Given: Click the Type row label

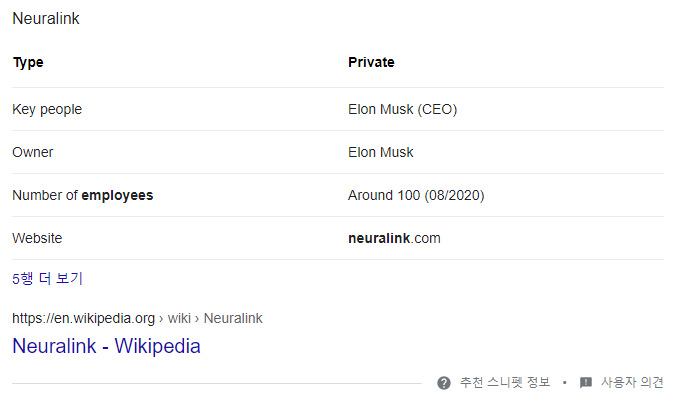Looking at the screenshot, I should 28,62.
